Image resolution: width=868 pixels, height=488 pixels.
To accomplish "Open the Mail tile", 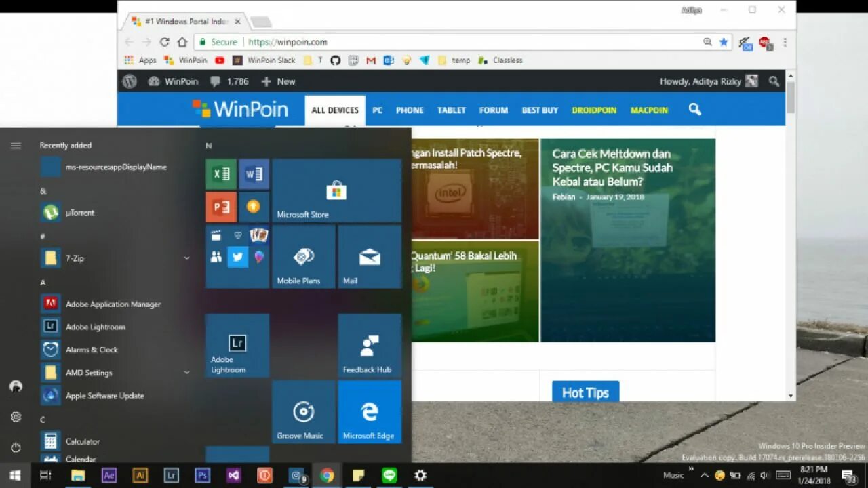I will [370, 257].
